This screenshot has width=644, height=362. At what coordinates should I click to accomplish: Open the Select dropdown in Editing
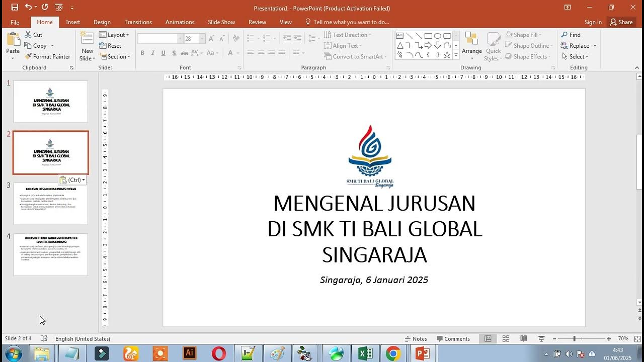tap(575, 57)
